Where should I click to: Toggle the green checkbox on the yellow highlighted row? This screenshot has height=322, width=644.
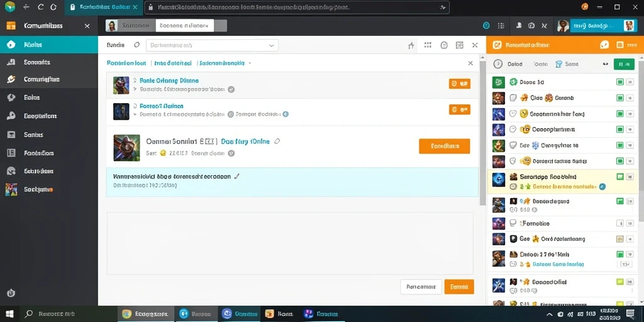620,177
